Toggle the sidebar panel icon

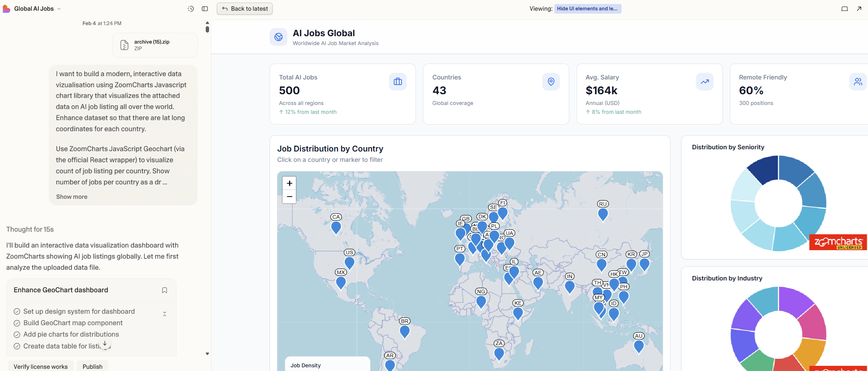205,9
